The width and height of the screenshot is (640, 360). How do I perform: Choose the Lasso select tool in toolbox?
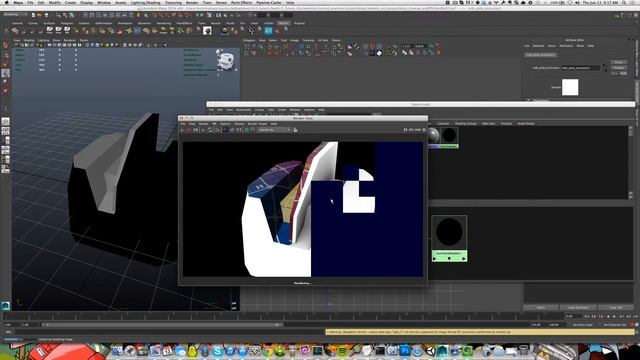tap(5, 55)
